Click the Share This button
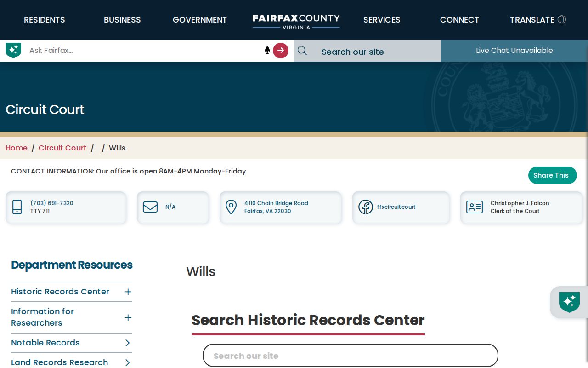 tap(552, 175)
